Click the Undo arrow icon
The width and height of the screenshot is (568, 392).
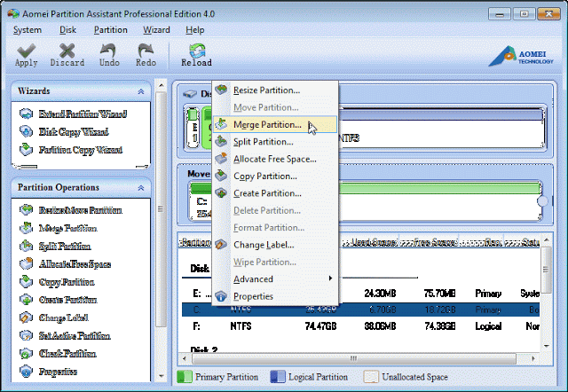[108, 51]
